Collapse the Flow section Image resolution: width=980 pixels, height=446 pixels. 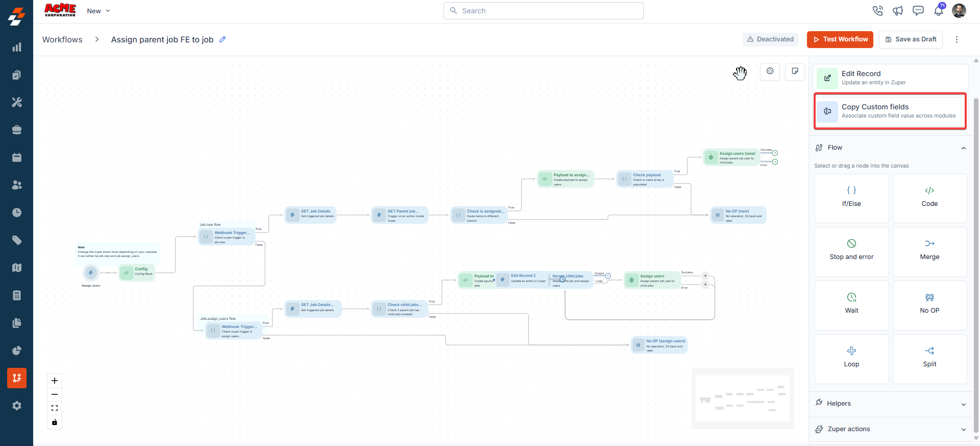coord(964,148)
